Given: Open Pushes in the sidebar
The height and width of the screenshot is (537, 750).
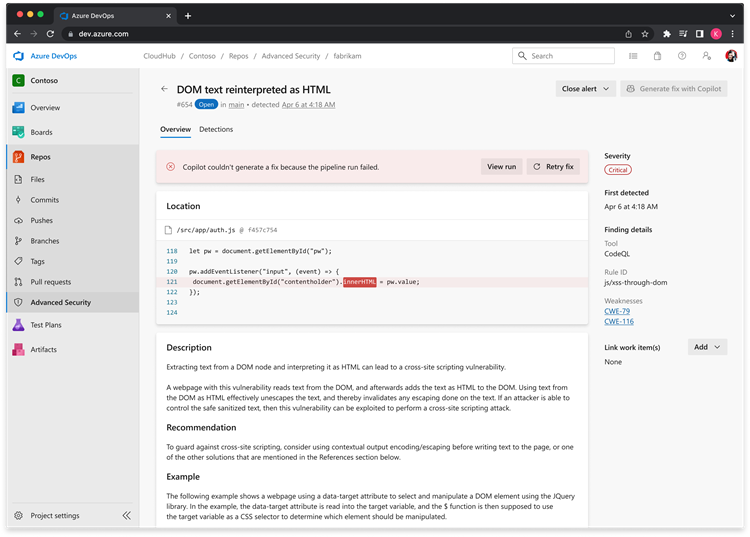Looking at the screenshot, I should pos(42,220).
